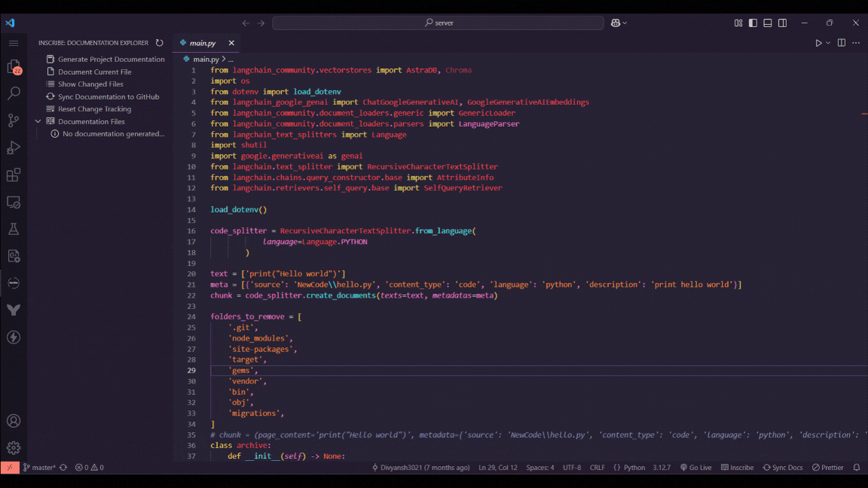Click the Divyansh3021 git blame entry
The height and width of the screenshot is (488, 868).
(x=420, y=468)
